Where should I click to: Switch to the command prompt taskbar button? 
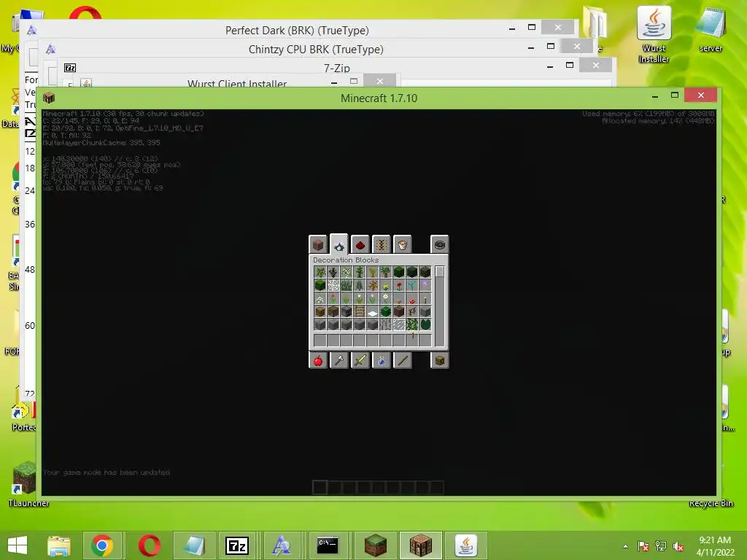(328, 545)
